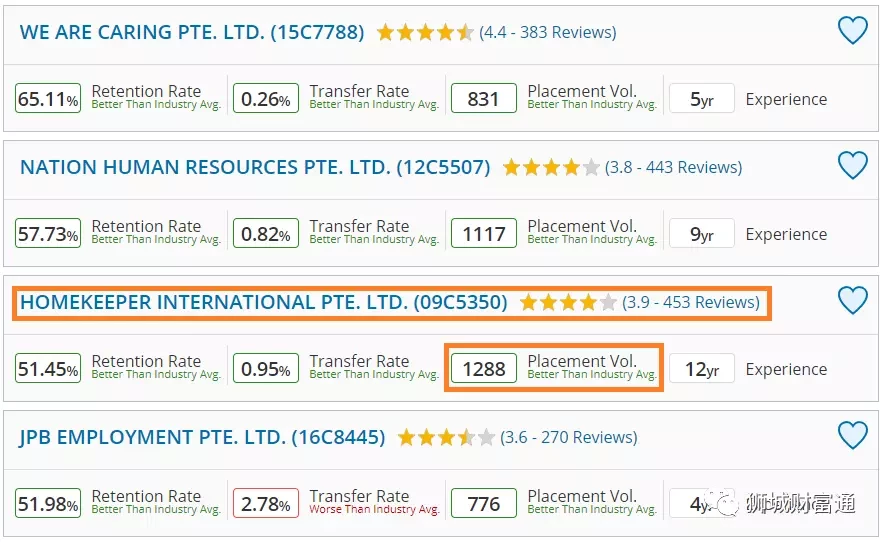Screen dimensions: 884x542
Task: Toggle favorite heart for Homekeeper International
Action: coord(852,299)
